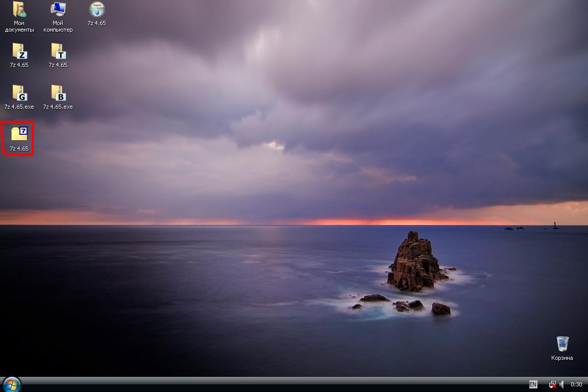
Task: Open the Windows Start menu orb
Action: pyautogui.click(x=11, y=384)
